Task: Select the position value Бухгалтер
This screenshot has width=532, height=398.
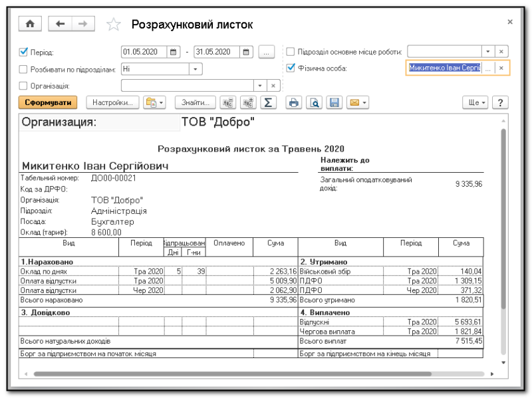Action: tap(112, 222)
